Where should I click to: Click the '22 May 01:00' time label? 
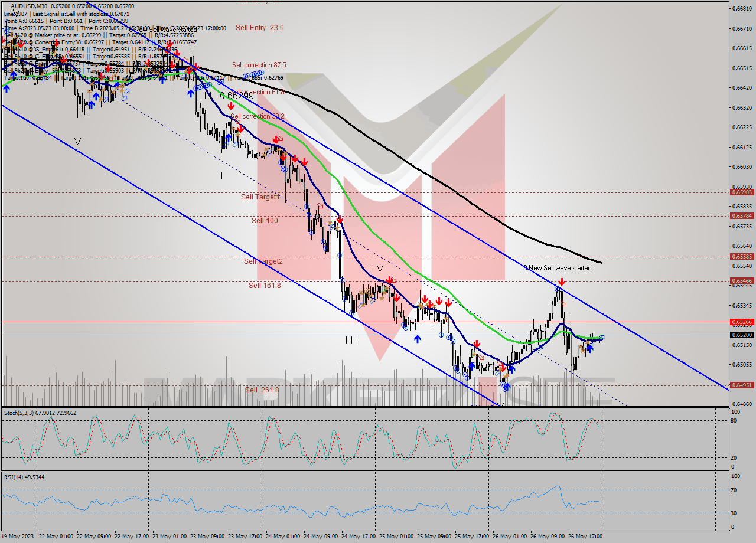point(55,536)
